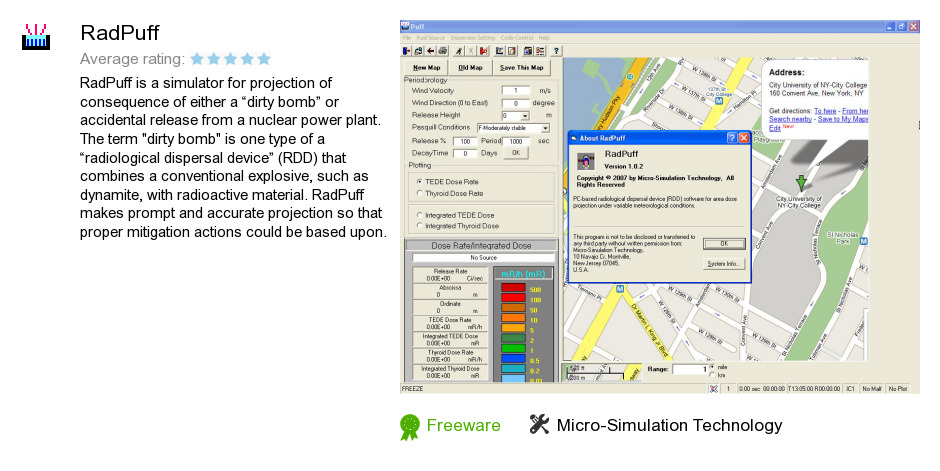The image size is (940, 471).
Task: Click the question mark help toolbar icon
Action: coord(556,51)
